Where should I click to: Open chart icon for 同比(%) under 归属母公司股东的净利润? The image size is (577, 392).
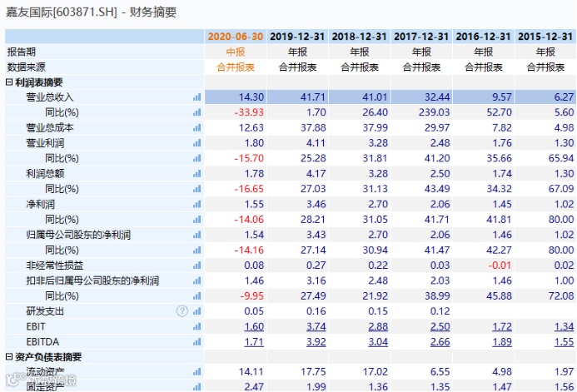[196, 251]
